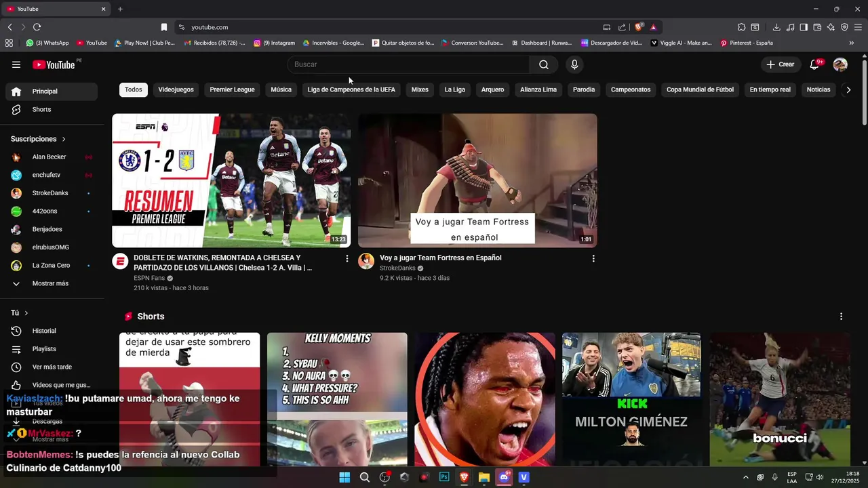868x488 pixels.
Task: Open the Chelsea 1-2 Villa resumen thumbnail
Action: [231, 180]
